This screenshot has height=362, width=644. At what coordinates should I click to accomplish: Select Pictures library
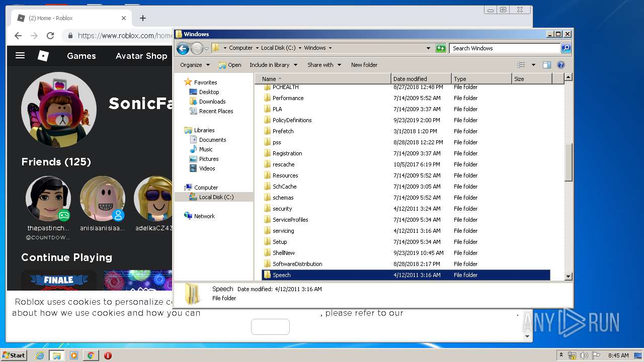(208, 159)
